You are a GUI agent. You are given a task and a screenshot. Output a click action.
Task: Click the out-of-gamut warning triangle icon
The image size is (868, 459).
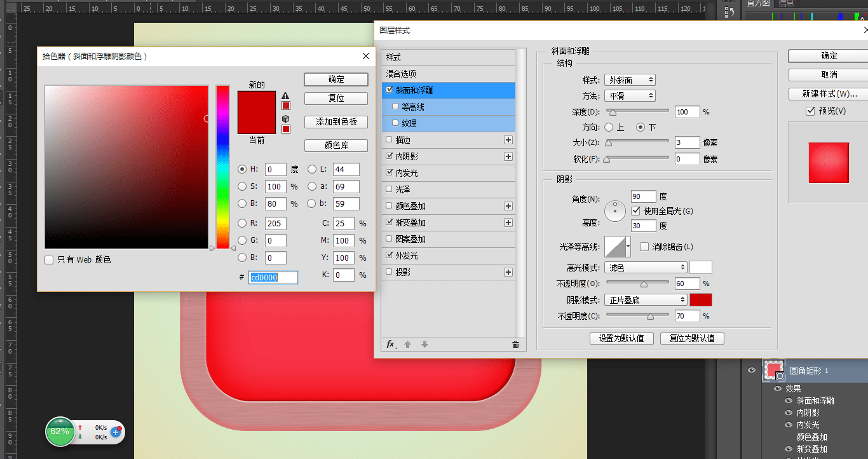[x=285, y=96]
